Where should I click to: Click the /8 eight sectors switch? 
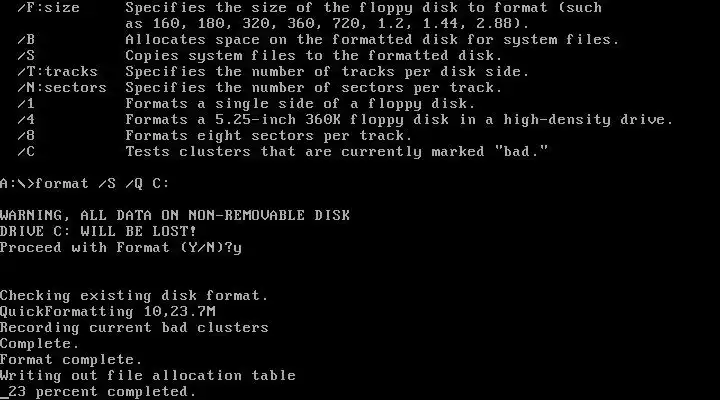pyautogui.click(x=26, y=136)
